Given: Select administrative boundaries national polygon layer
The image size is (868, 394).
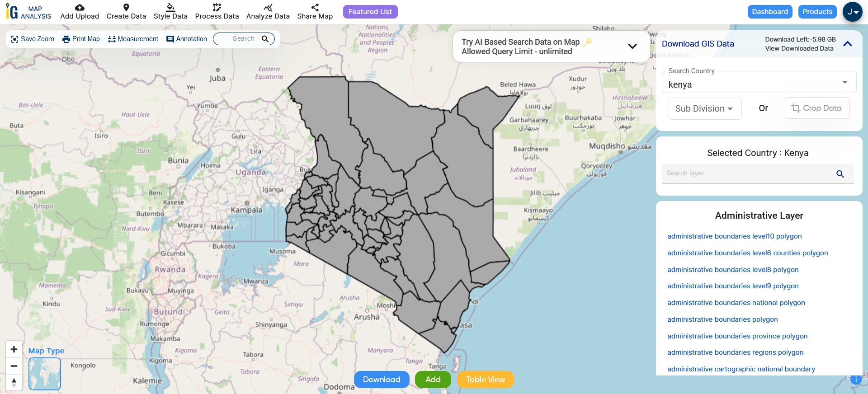Looking at the screenshot, I should (736, 303).
